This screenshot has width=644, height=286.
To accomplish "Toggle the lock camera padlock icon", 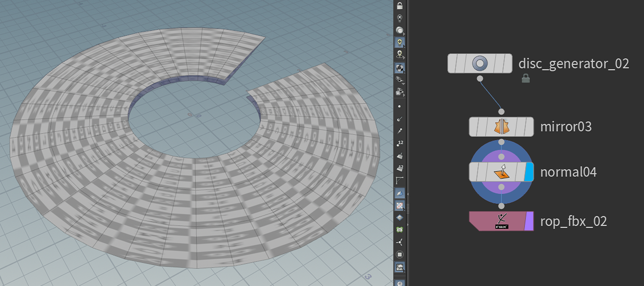I will (x=400, y=5).
